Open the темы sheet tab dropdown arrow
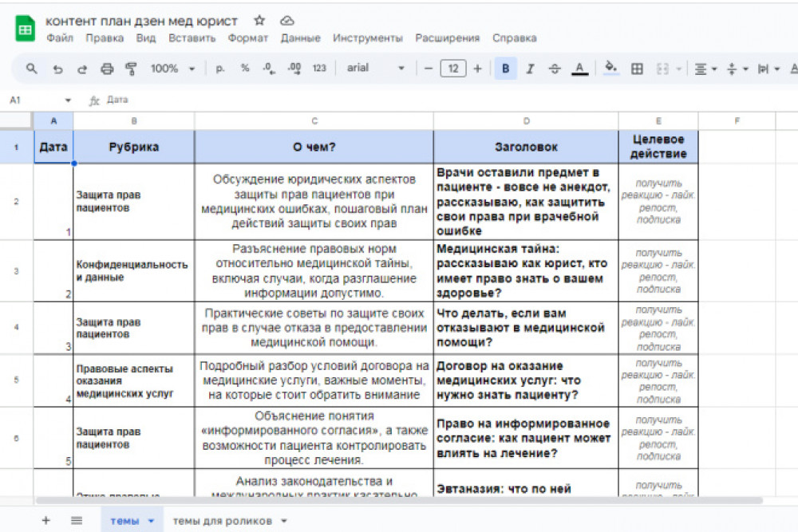This screenshot has height=532, width=798. point(151,521)
